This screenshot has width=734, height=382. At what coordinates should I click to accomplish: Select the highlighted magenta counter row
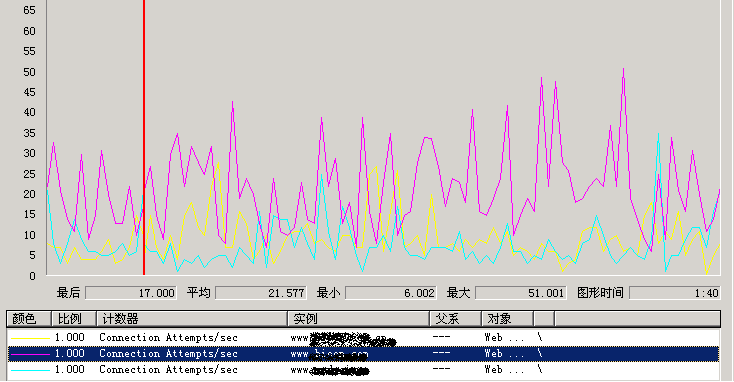[363, 353]
